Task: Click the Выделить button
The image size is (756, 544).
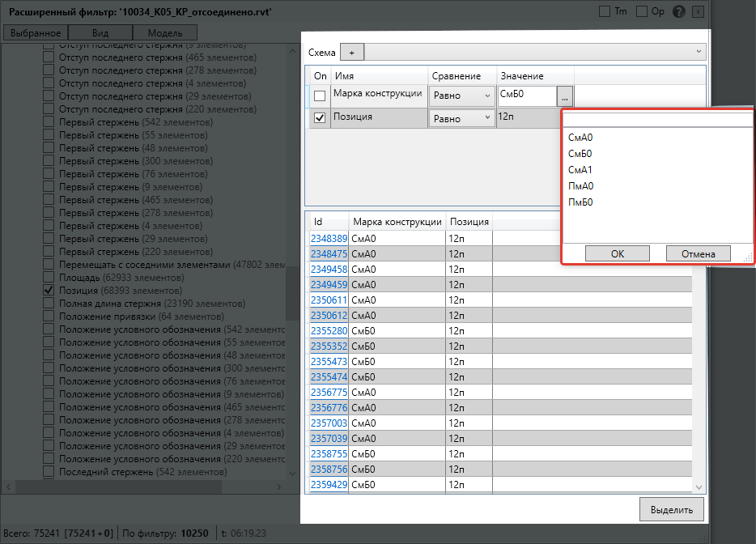Action: (672, 509)
